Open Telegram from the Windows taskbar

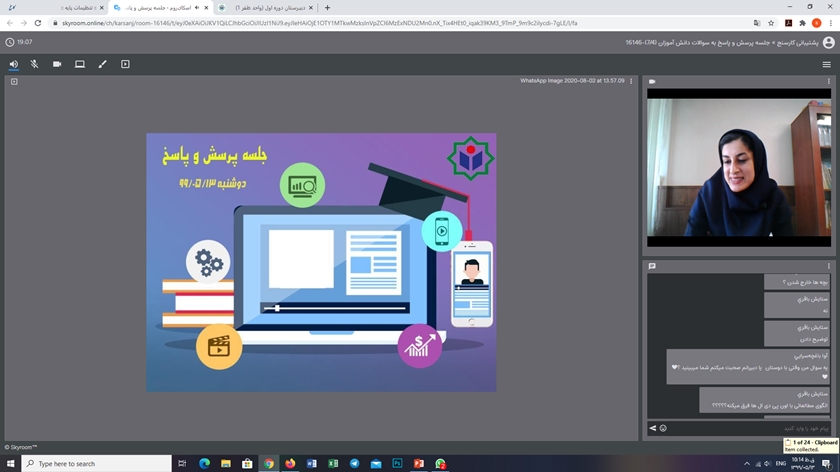pos(354,464)
